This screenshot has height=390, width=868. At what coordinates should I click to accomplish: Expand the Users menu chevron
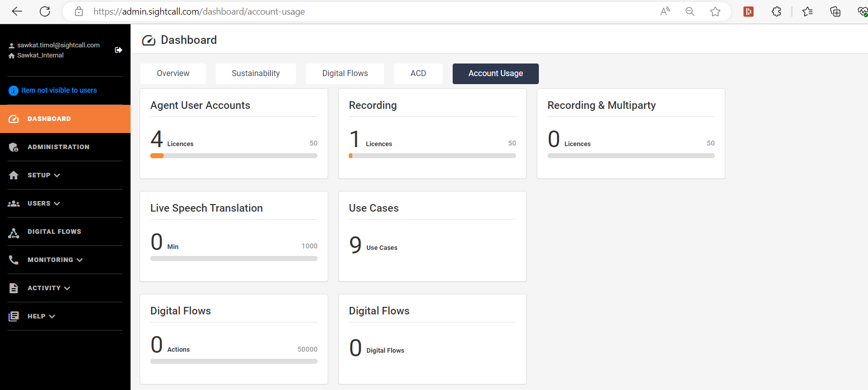pos(57,204)
